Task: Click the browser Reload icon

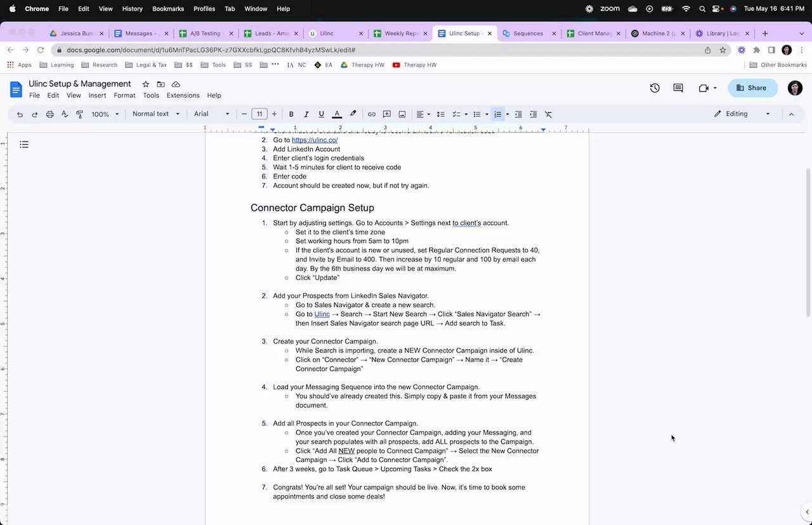Action: [x=40, y=50]
